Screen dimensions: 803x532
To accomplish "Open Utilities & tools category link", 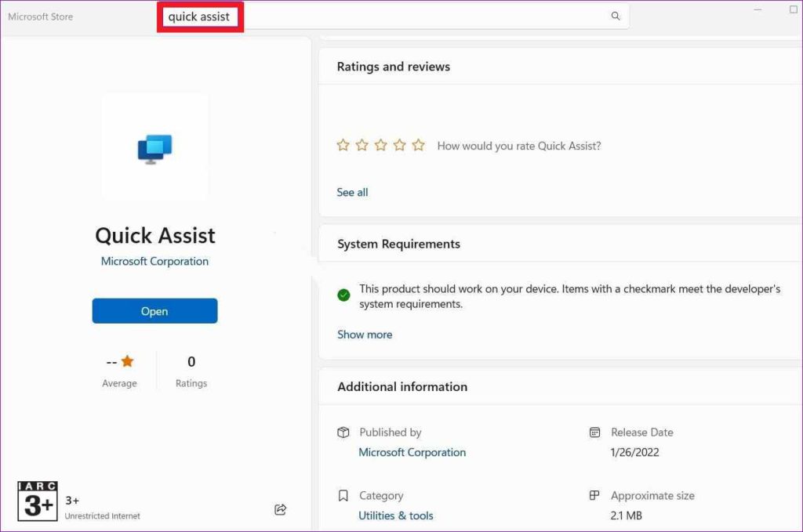I will click(x=396, y=516).
